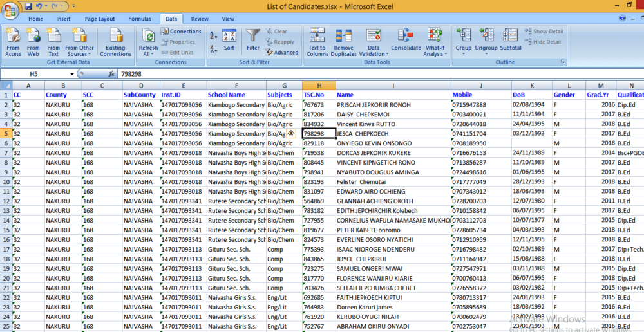Select the Grad.Yr cell 2011
This screenshot has width=644, height=332.
point(600,201)
